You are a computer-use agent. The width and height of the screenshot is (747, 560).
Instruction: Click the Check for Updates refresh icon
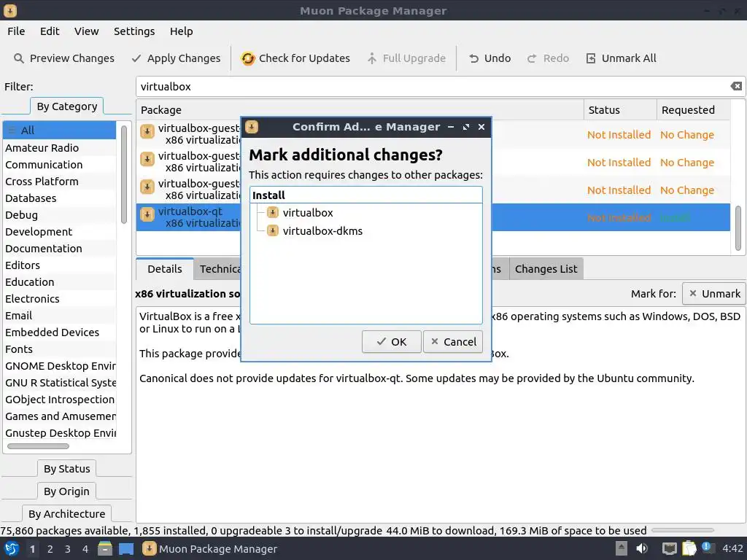pyautogui.click(x=248, y=58)
